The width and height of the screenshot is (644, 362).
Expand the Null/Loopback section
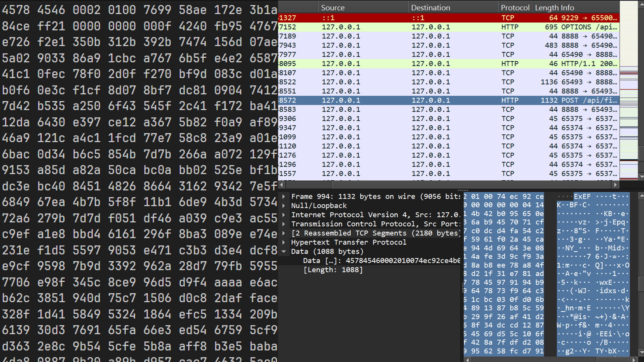pos(284,206)
